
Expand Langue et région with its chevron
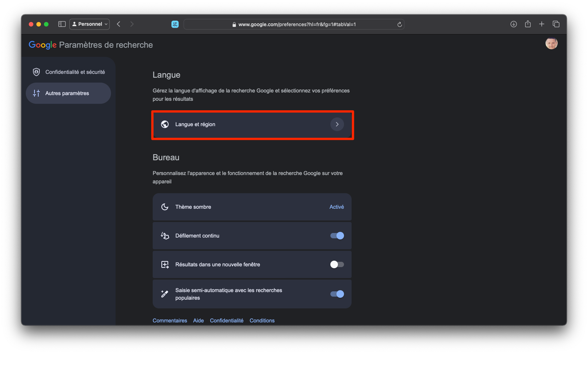[337, 124]
